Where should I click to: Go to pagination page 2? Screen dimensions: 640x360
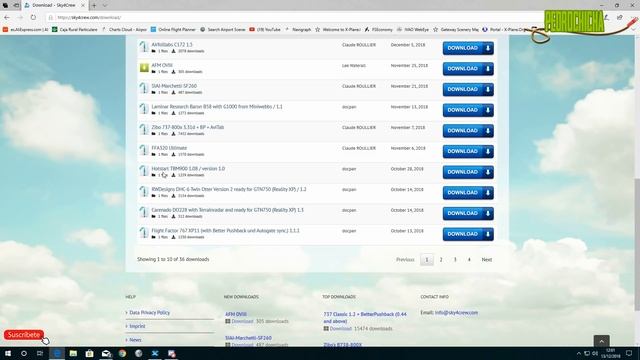(441, 260)
